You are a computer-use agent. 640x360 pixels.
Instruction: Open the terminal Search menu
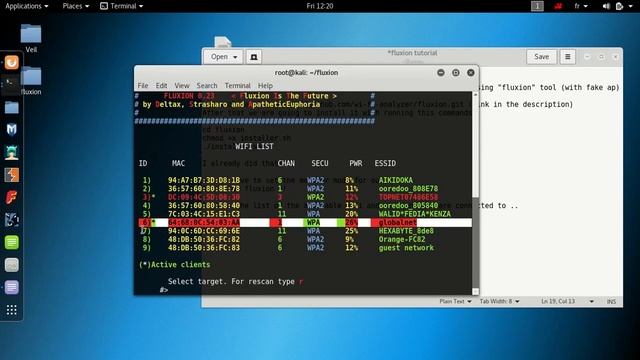coord(207,85)
